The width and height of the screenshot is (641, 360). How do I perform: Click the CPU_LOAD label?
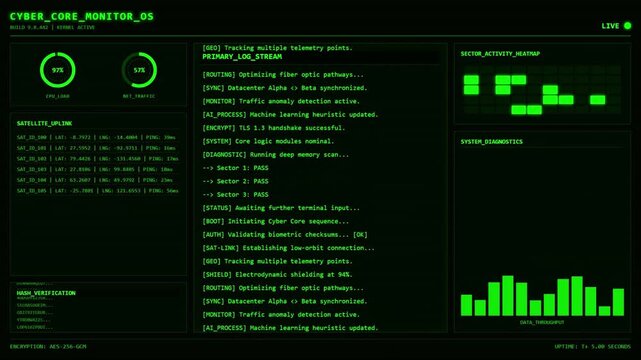tap(58, 96)
